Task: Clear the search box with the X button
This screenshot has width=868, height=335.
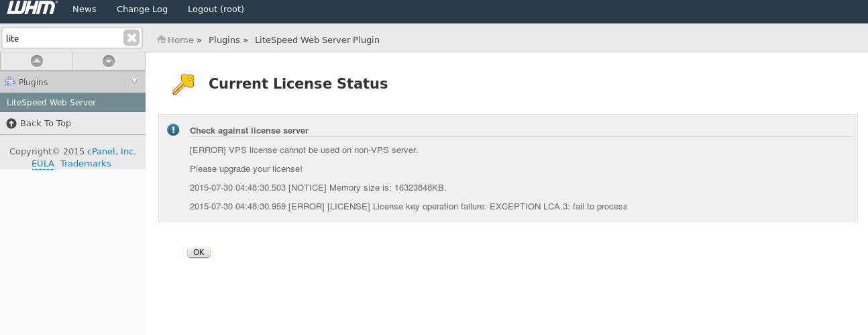Action: 131,38
